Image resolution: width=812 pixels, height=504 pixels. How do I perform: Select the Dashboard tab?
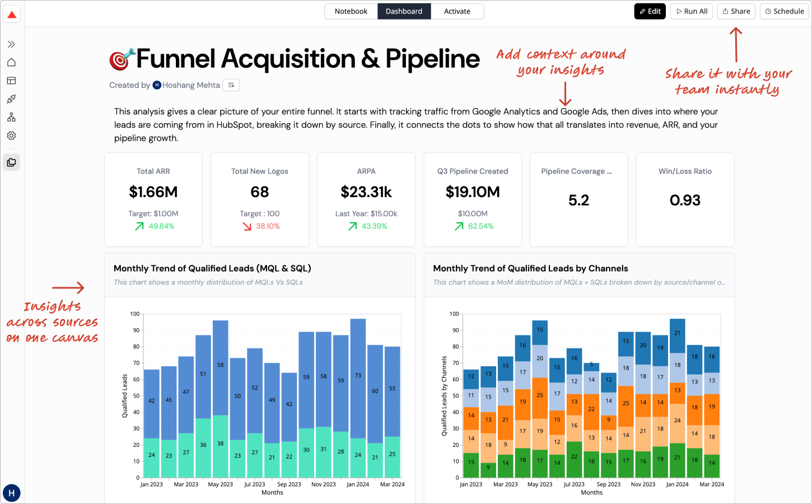[x=404, y=11]
